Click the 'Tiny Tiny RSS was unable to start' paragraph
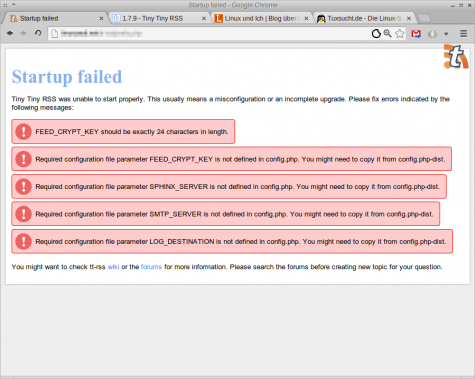Image resolution: width=475 pixels, height=379 pixels. [x=231, y=103]
